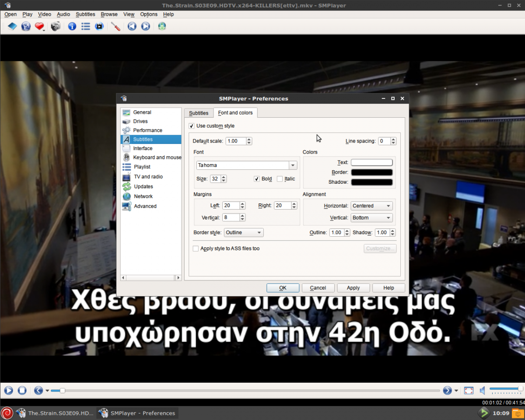Stop playback with the stop button
Screen dimensions: 525x420
pyautogui.click(x=22, y=390)
